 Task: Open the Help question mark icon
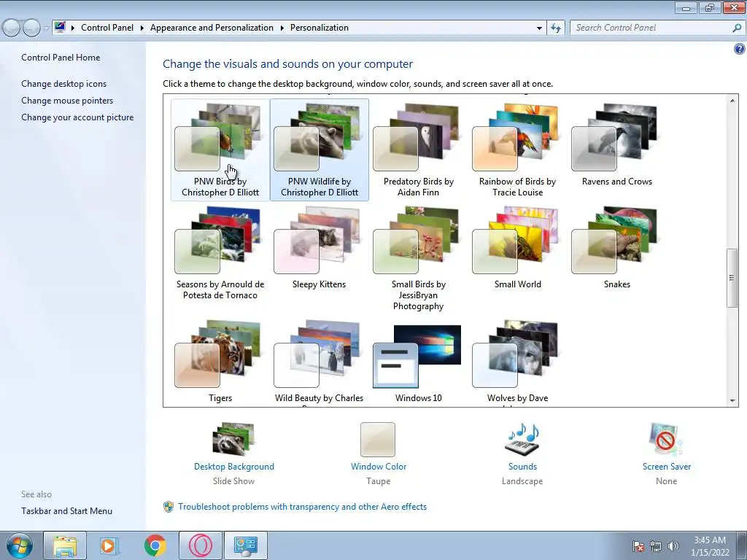[x=740, y=49]
